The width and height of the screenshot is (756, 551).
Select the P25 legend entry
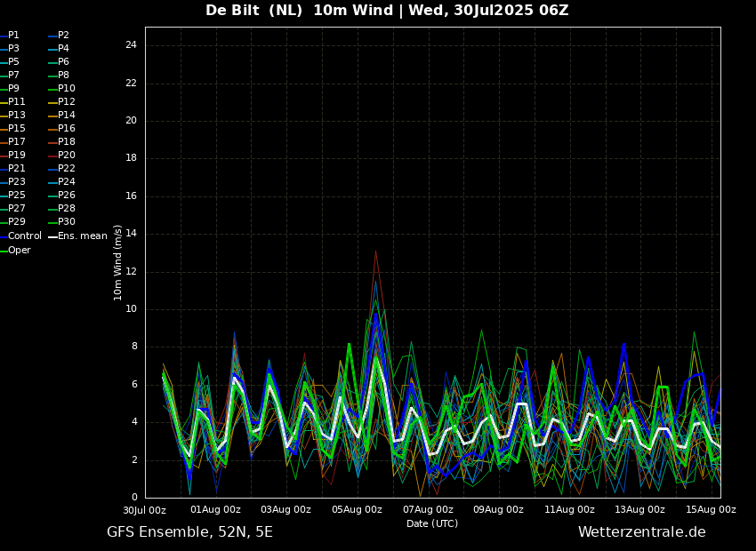point(16,196)
